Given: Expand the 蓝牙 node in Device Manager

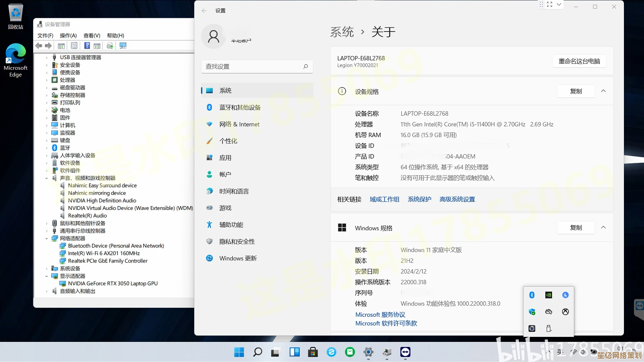Looking at the screenshot, I should pos(47,148).
